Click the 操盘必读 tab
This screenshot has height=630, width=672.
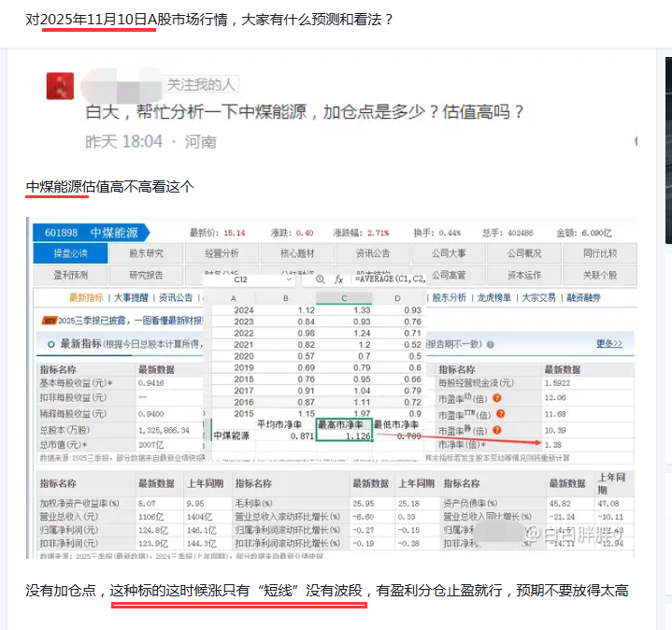(70, 253)
